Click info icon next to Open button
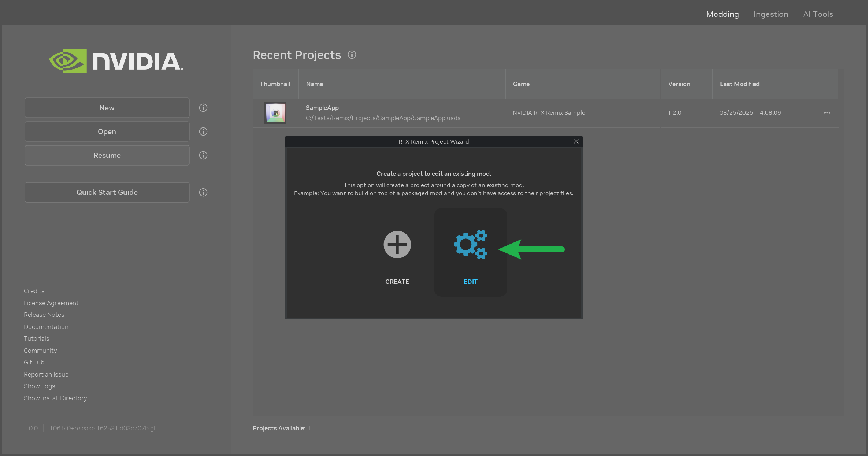This screenshot has height=456, width=868. (203, 131)
